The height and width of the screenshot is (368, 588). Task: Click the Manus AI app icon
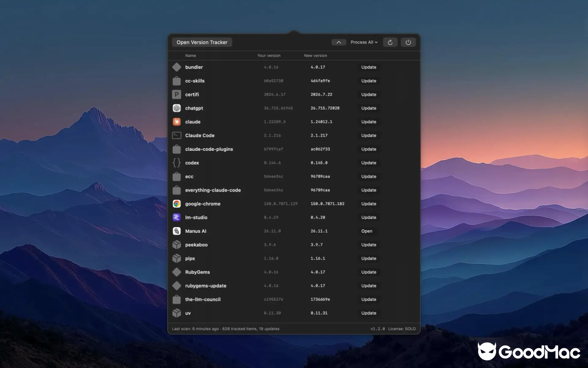pyautogui.click(x=176, y=231)
